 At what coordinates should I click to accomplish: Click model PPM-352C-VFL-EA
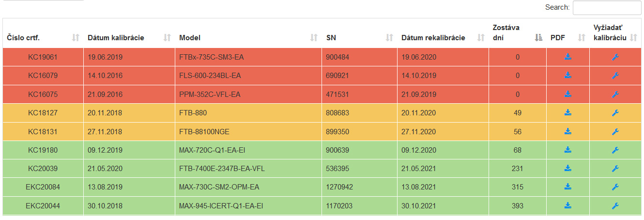coord(210,94)
